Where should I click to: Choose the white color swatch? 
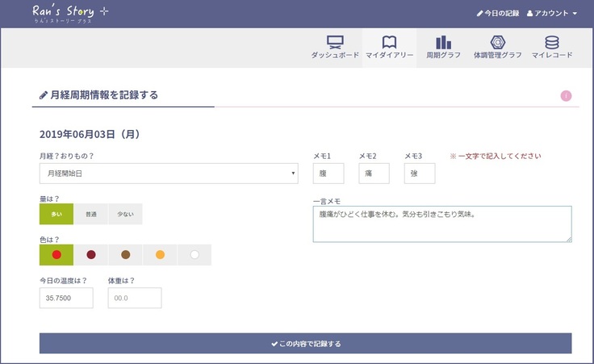pos(194,255)
